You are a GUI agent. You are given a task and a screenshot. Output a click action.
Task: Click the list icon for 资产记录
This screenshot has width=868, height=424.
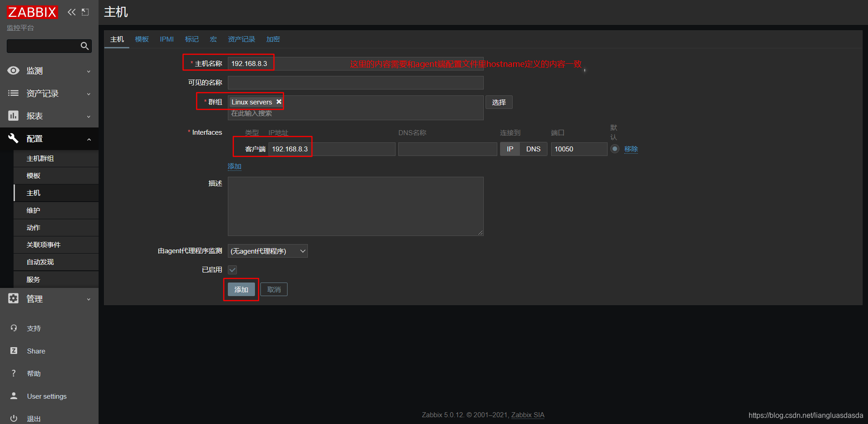(14, 93)
